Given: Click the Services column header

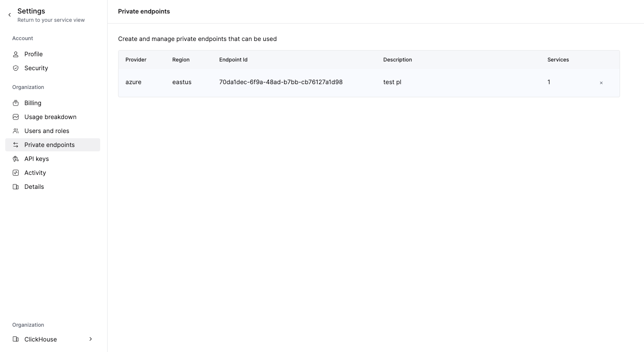Looking at the screenshot, I should [558, 60].
